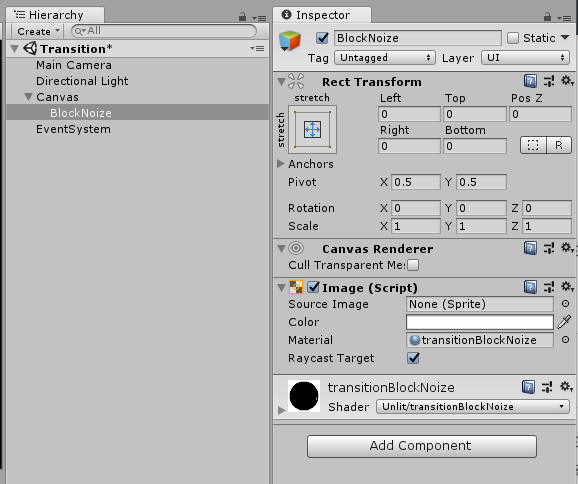
Task: Open transitionBlockNoize material gear menu
Action: pos(566,386)
